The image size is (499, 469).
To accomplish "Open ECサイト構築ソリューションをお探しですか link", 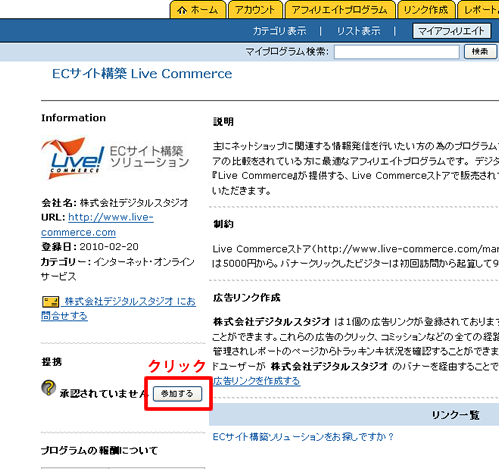I will click(303, 437).
